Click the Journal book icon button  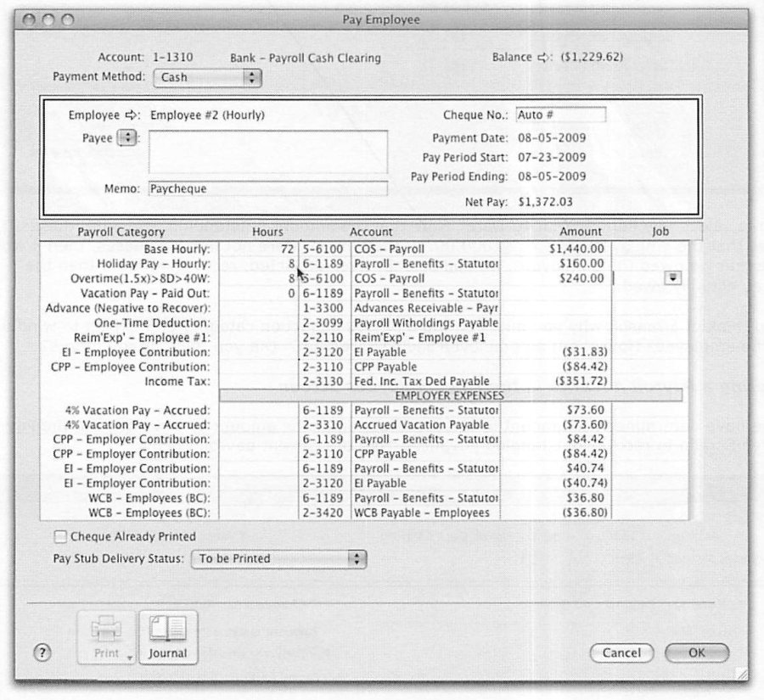(x=168, y=637)
